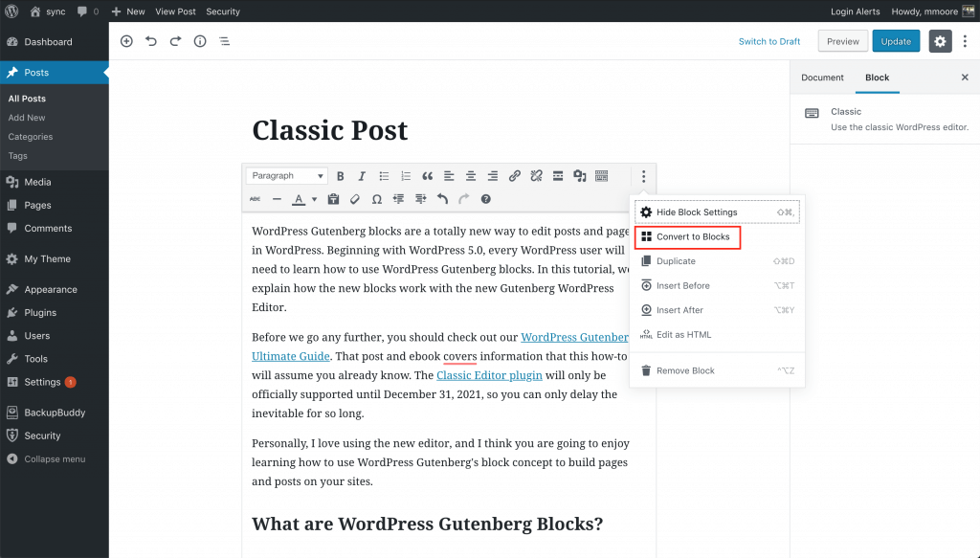Choose Hide Block Settings
Image resolution: width=980 pixels, height=558 pixels.
[718, 212]
